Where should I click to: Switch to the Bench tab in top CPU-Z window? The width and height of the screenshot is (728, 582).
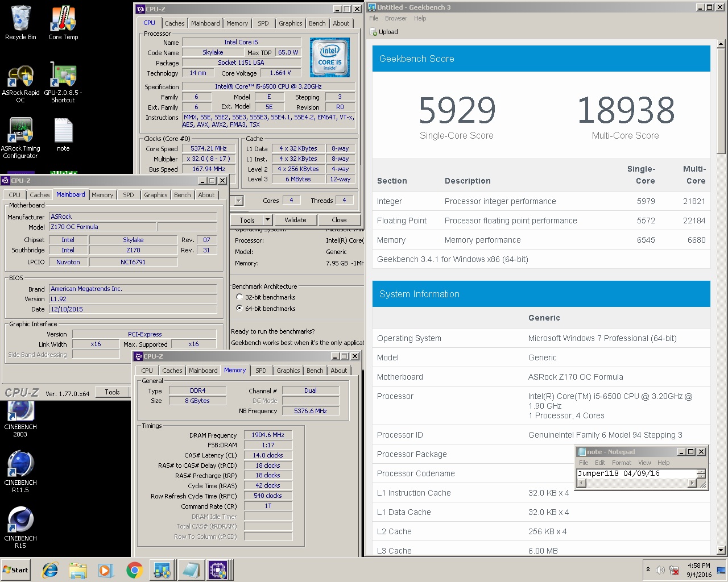pos(317,23)
